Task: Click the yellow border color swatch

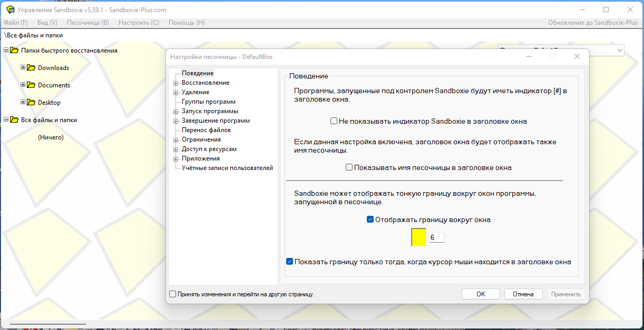Action: pos(418,237)
